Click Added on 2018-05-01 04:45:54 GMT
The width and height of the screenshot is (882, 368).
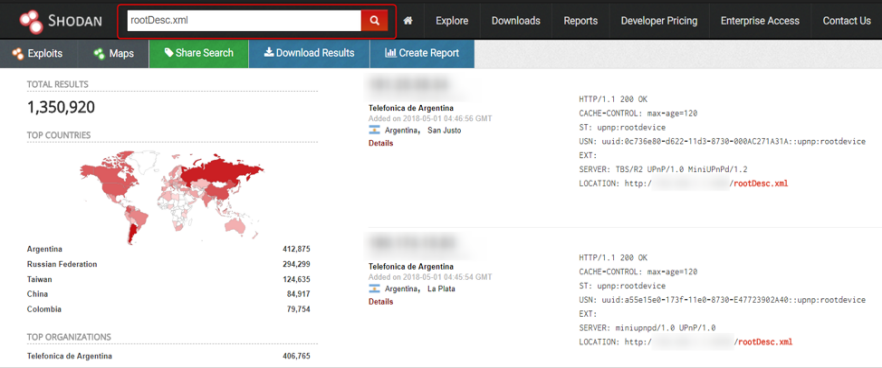point(430,277)
